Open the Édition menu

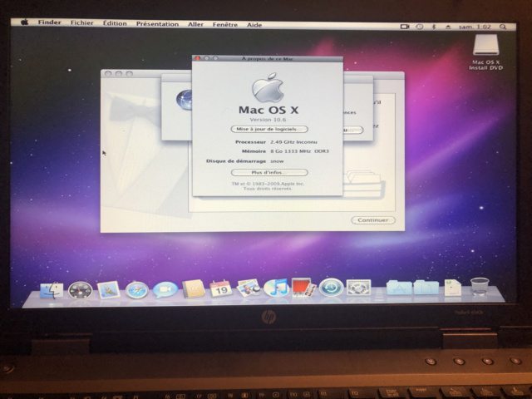point(115,23)
